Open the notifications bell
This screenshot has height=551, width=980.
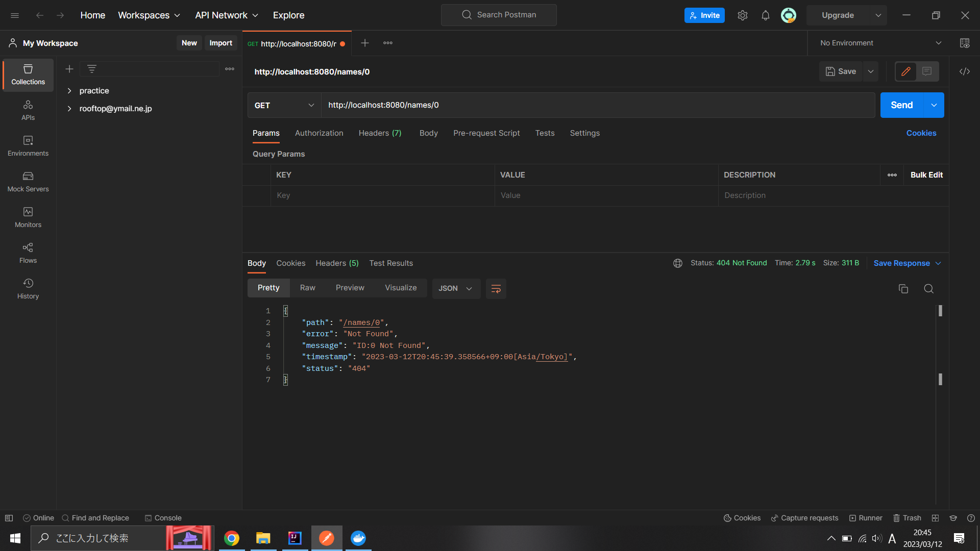[x=765, y=15]
